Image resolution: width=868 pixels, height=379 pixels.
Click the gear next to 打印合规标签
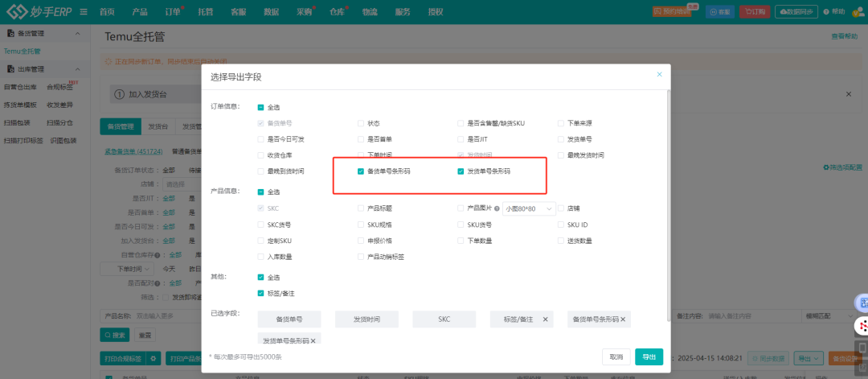pyautogui.click(x=154, y=359)
